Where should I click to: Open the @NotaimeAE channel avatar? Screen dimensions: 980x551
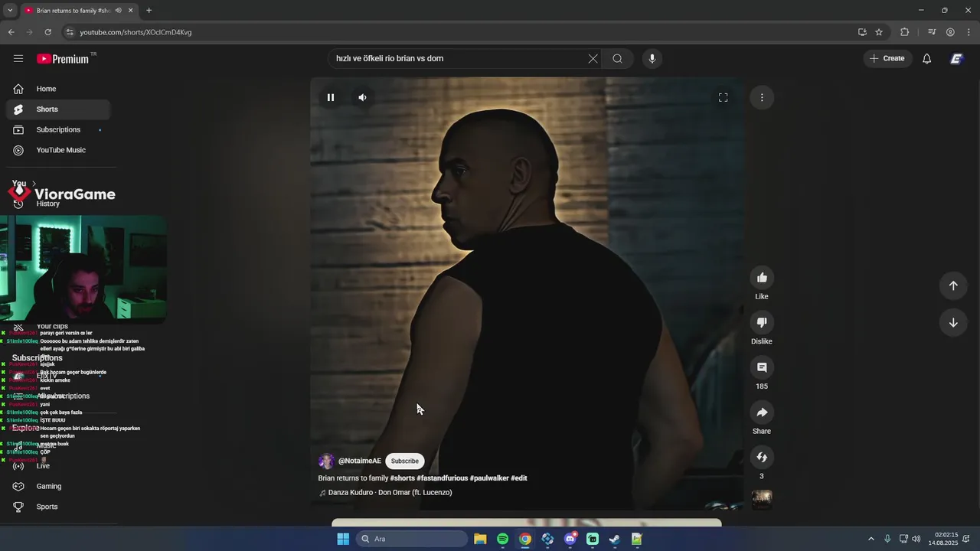pos(326,461)
